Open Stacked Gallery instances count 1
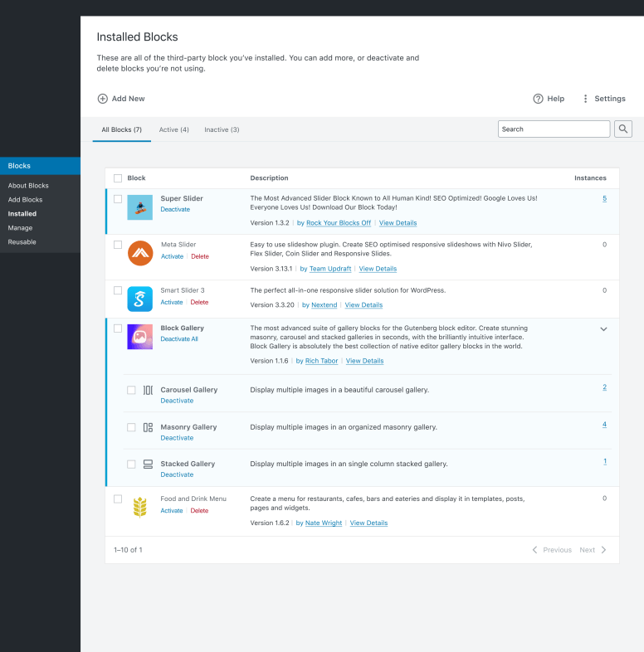Screen dimensions: 644x652 point(605,461)
